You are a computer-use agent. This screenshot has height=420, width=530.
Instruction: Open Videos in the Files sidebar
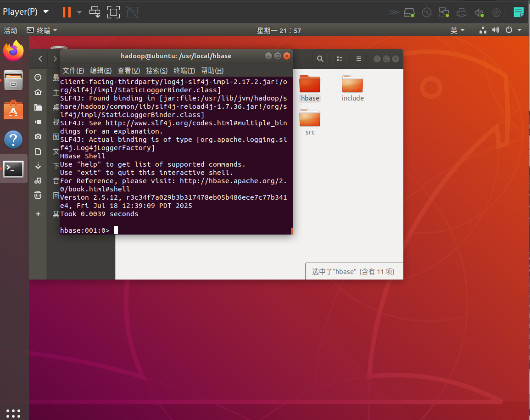pyautogui.click(x=38, y=122)
